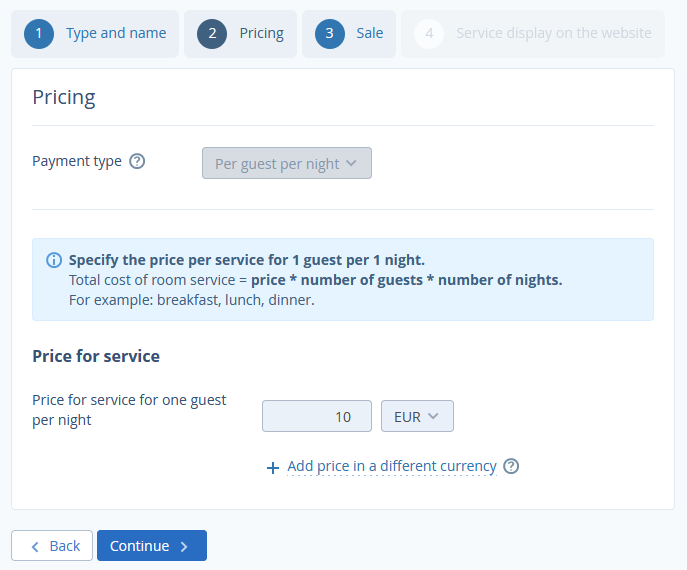Click text 'For example: breakfast, lunch, dinner.'

tap(191, 300)
